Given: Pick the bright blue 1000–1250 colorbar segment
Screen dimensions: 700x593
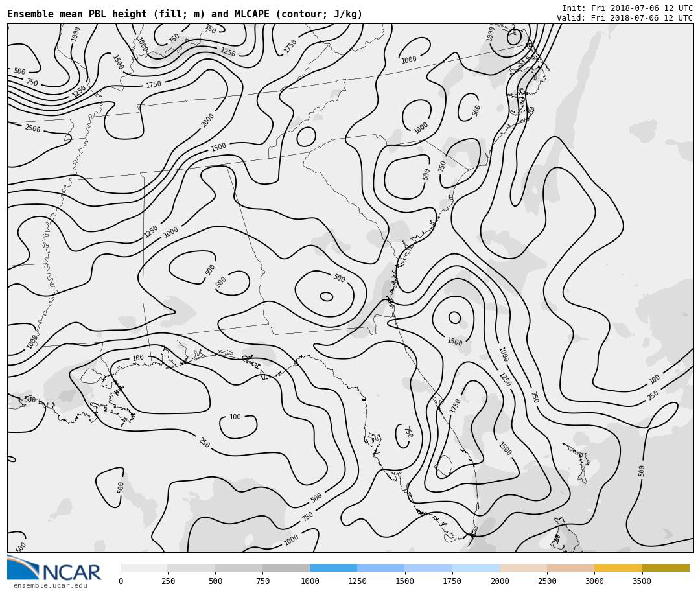Looking at the screenshot, I should (x=334, y=568).
